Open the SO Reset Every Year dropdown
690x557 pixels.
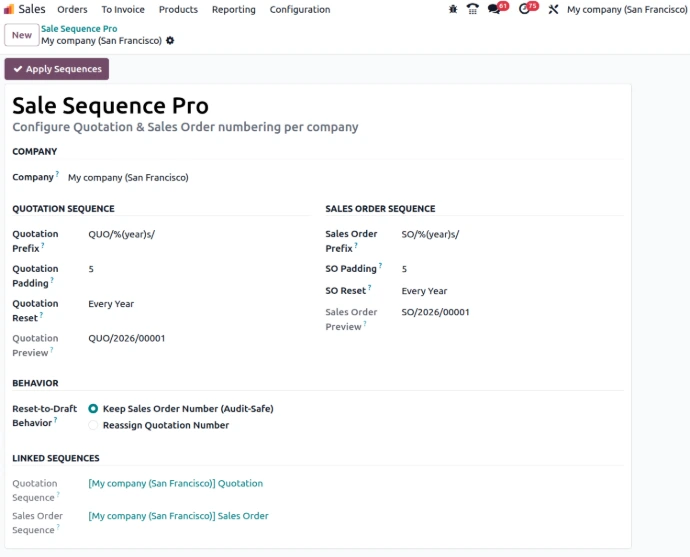[x=510, y=291]
